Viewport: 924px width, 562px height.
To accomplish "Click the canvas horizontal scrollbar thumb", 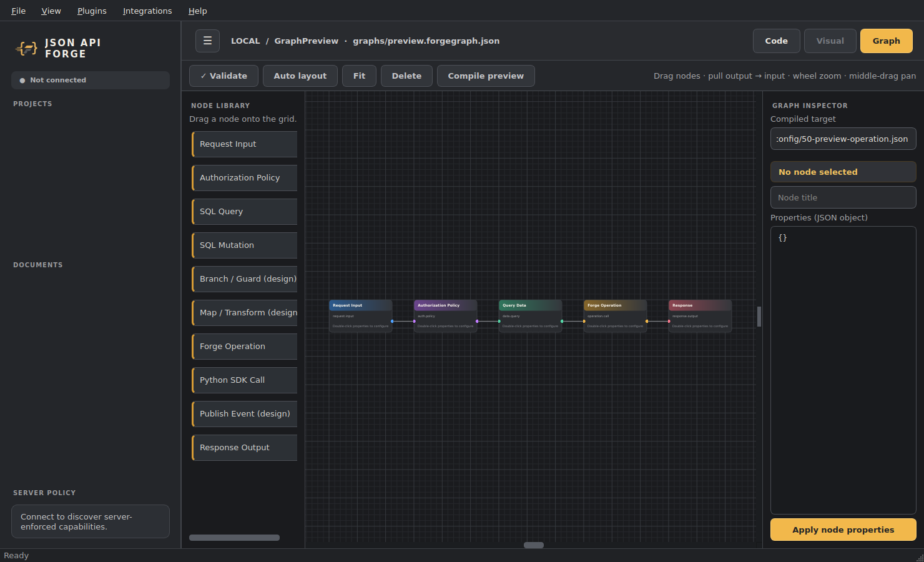I will [533, 545].
